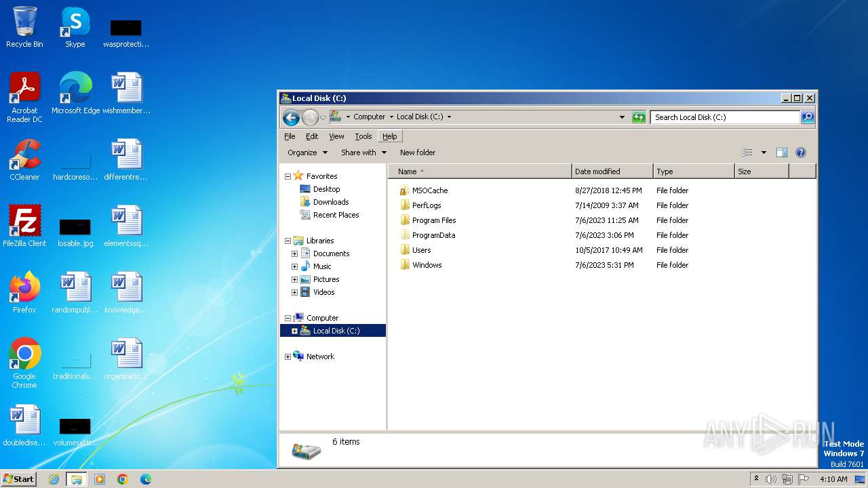Select the MSOCache folder icon
868x488 pixels.
tap(404, 190)
